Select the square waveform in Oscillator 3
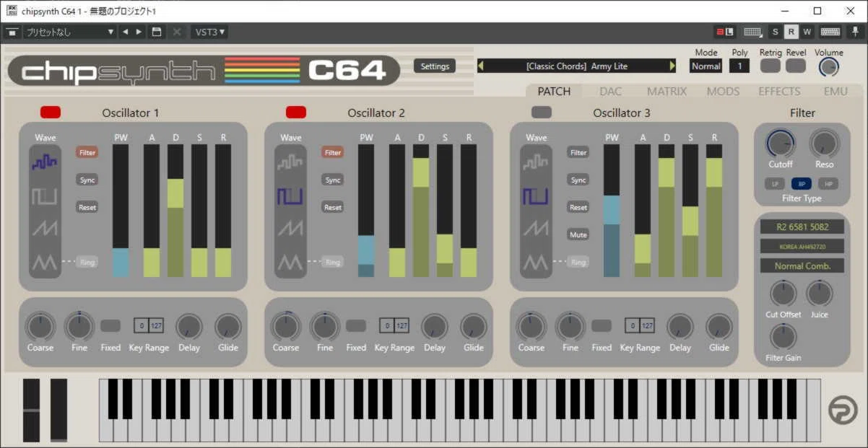Viewport: 868px width, 448px height. [535, 196]
